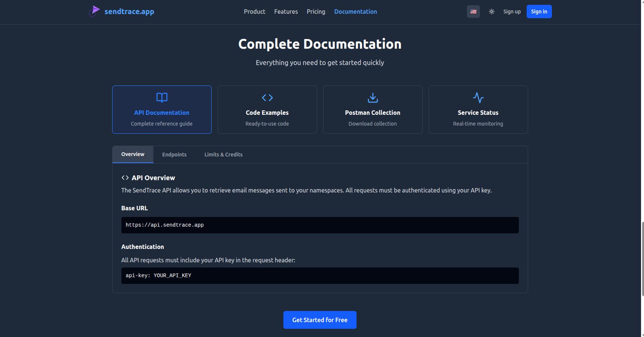Click the Service Status activity pulse icon
644x337 pixels.
pyautogui.click(x=478, y=98)
